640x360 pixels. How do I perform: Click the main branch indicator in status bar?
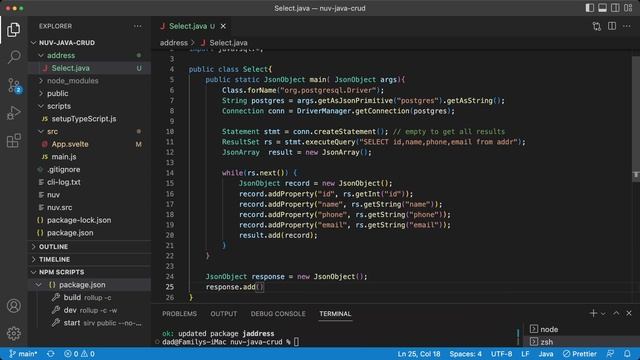click(23, 354)
